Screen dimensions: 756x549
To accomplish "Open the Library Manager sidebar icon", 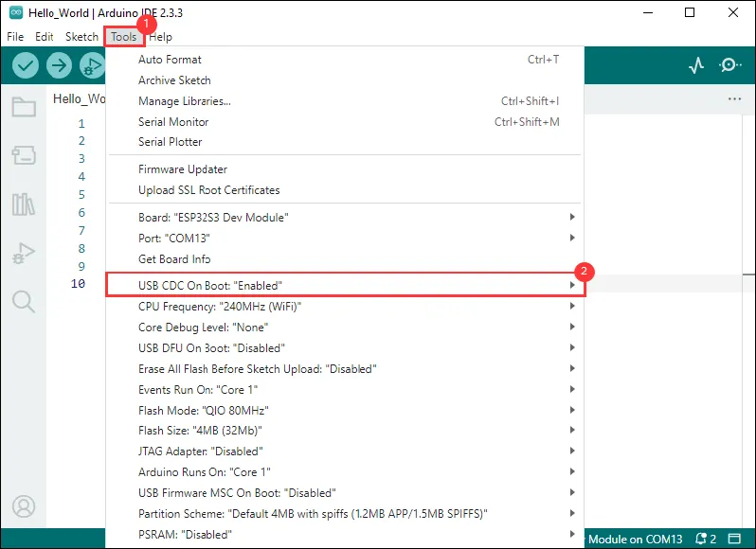I will point(24,204).
